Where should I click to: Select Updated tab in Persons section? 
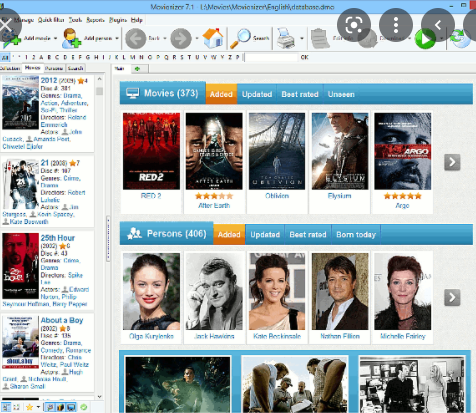[265, 235]
